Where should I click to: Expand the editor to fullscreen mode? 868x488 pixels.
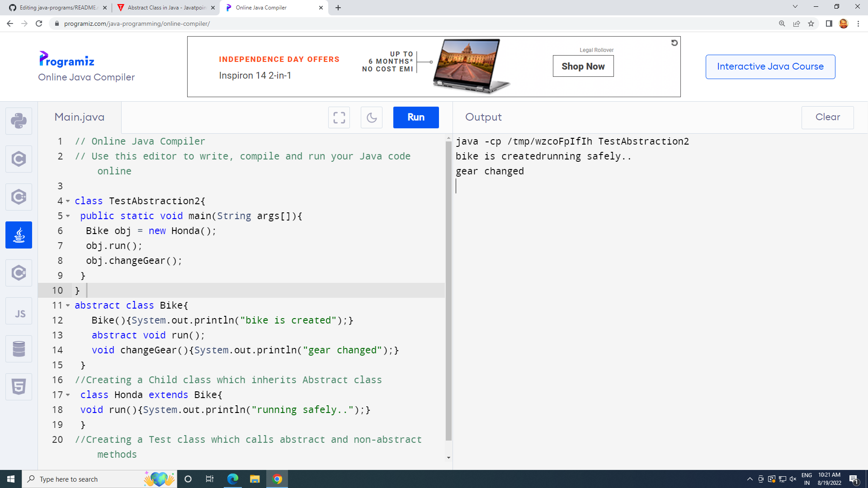pos(339,117)
